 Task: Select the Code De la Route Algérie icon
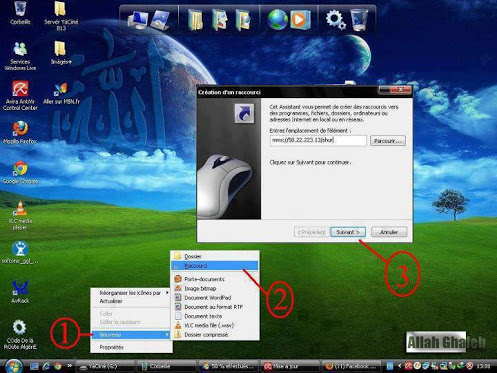(20, 335)
